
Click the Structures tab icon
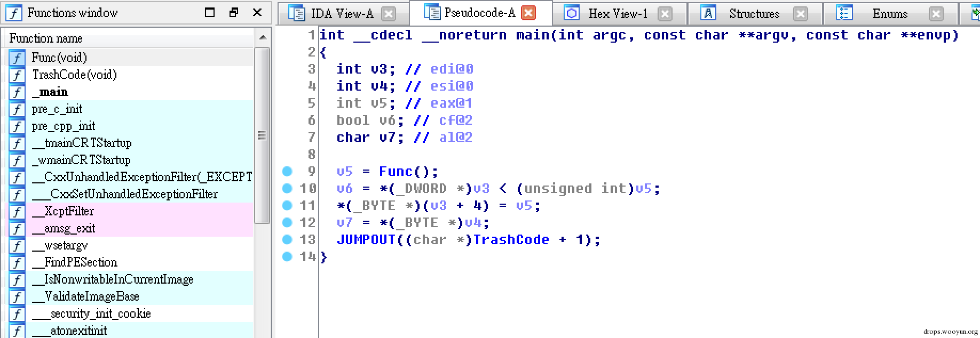click(708, 13)
